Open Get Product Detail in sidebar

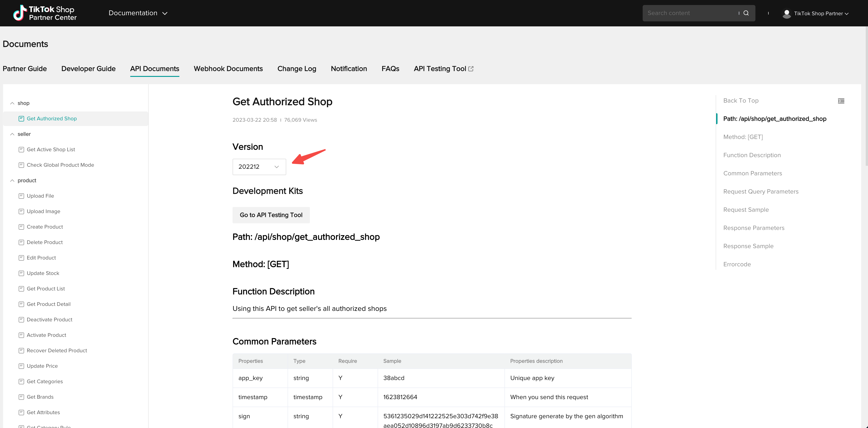tap(48, 304)
